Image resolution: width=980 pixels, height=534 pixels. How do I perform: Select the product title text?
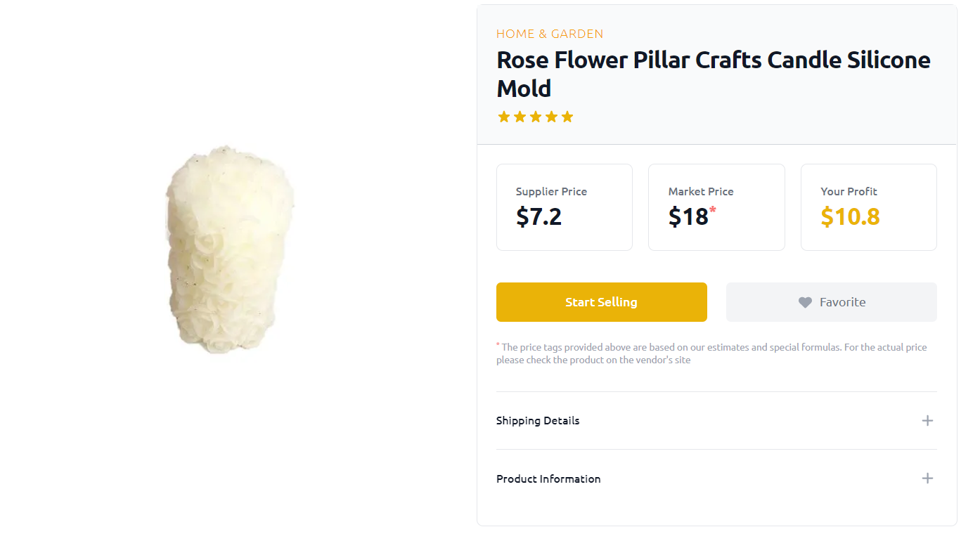[x=713, y=74]
